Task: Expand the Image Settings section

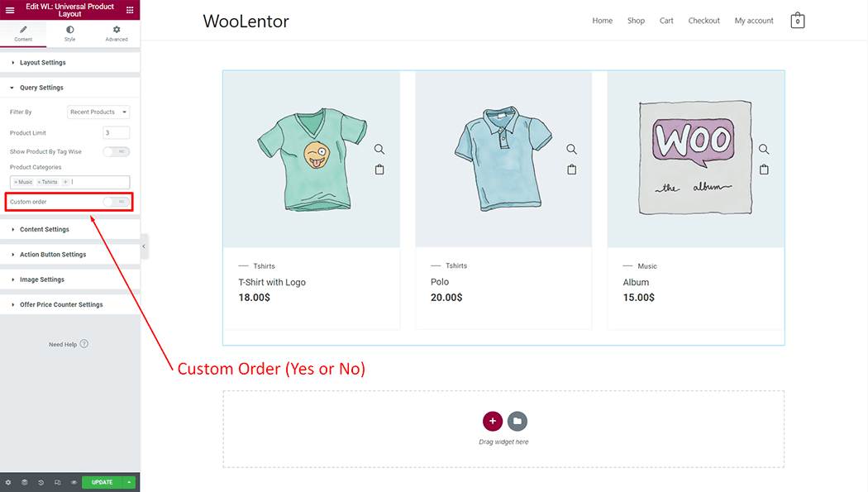Action: coord(41,279)
